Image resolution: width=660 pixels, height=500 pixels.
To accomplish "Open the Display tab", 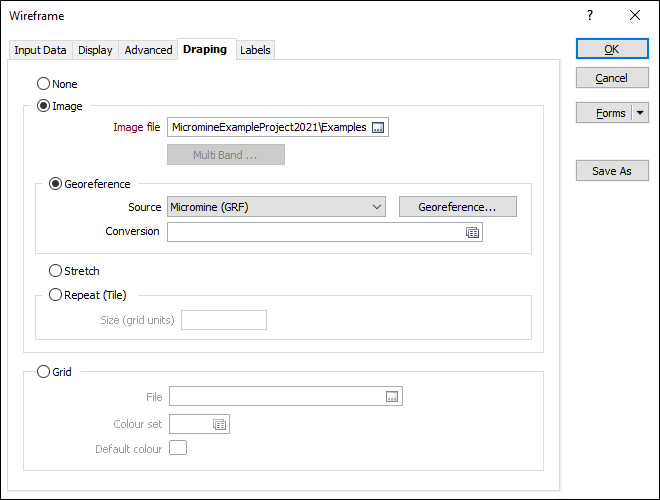I will click(95, 50).
